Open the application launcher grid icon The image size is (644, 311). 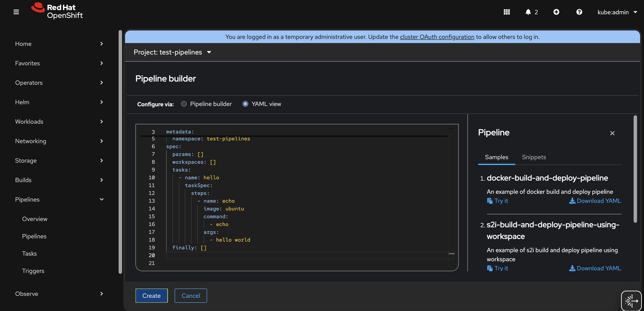507,12
